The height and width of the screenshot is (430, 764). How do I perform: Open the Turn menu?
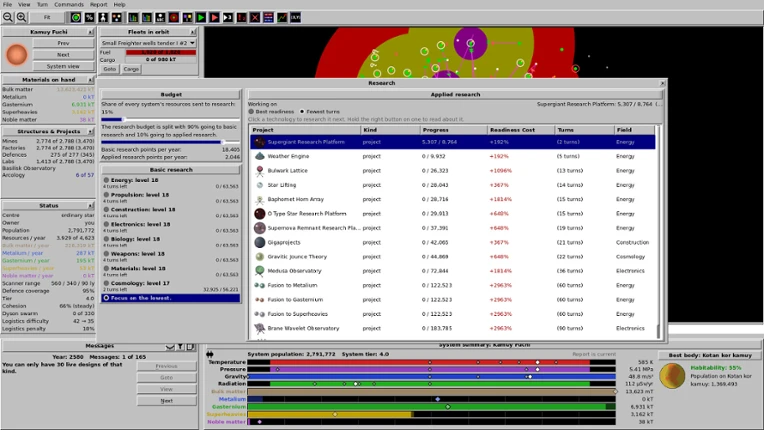pyautogui.click(x=42, y=4)
